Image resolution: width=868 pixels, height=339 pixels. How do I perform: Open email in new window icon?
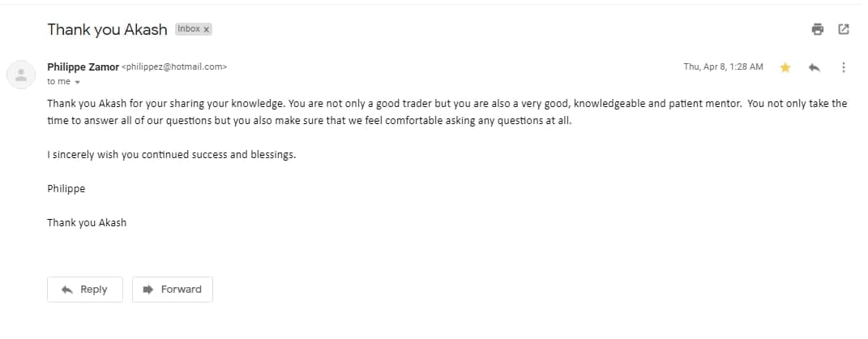coord(843,29)
